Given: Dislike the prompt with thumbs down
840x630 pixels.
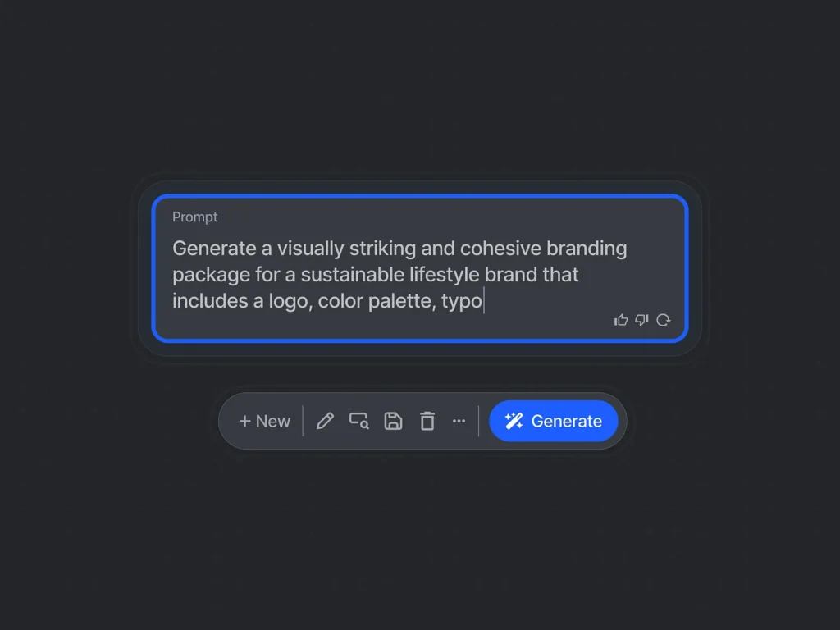Looking at the screenshot, I should (641, 320).
